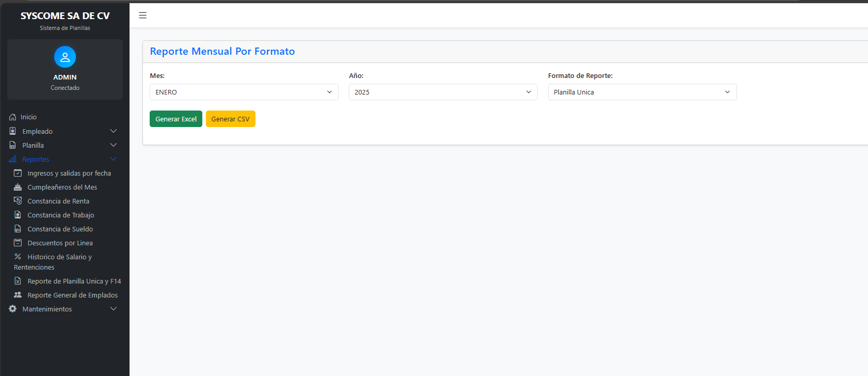Click the Mantenimientos gear icon
This screenshot has height=376, width=868.
point(13,309)
